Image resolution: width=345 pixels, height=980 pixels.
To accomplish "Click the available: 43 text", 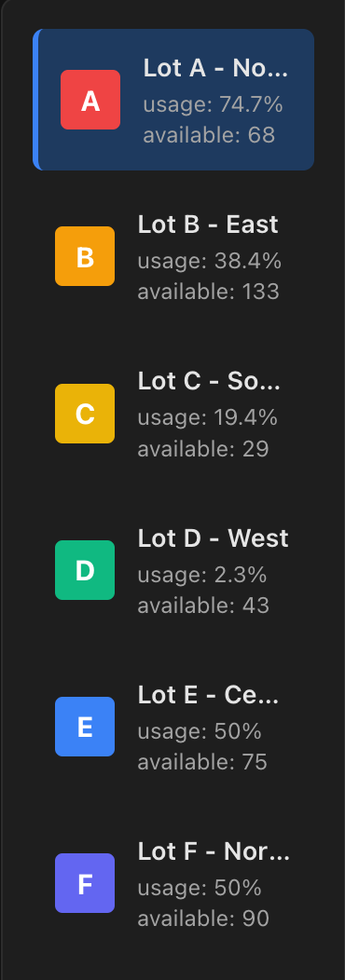I will point(203,605).
